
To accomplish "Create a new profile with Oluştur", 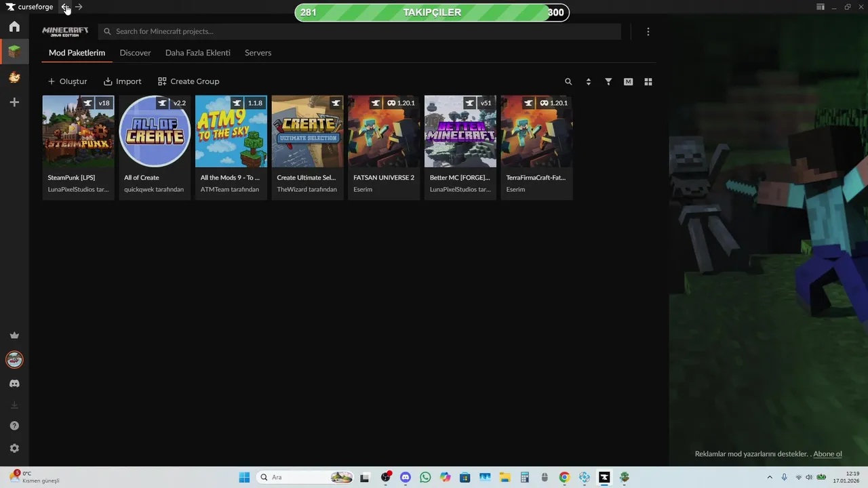I will (67, 81).
